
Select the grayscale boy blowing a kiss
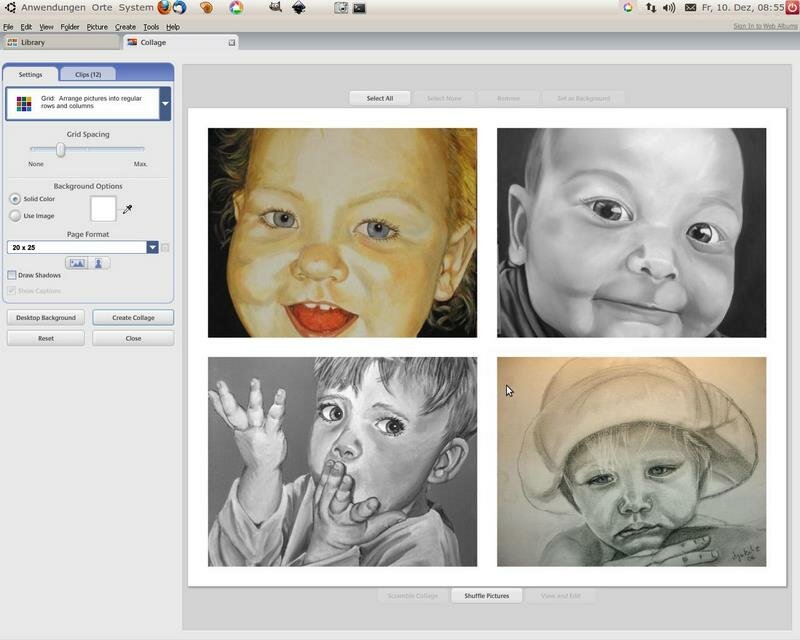[x=342, y=462]
